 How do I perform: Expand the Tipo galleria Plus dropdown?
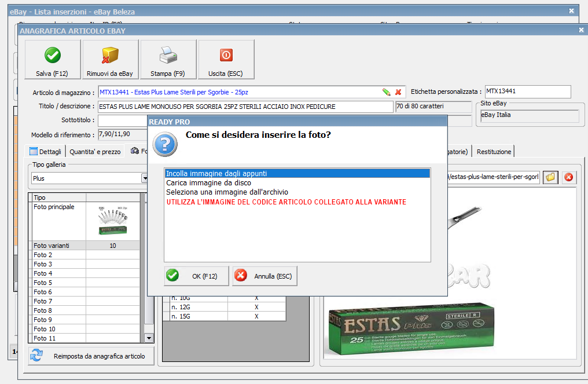click(144, 178)
